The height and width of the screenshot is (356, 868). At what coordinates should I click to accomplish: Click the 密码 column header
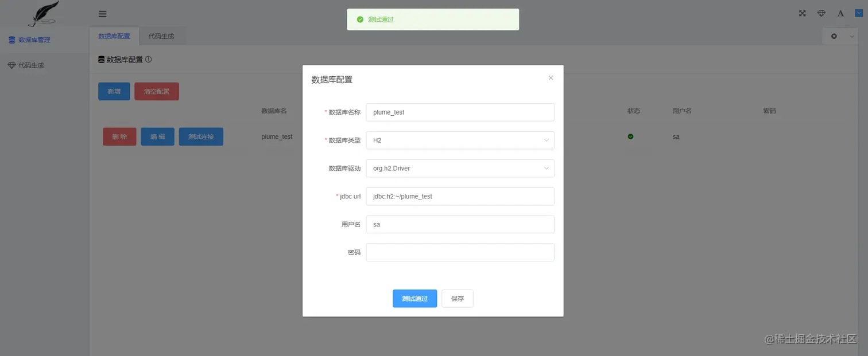click(x=769, y=111)
